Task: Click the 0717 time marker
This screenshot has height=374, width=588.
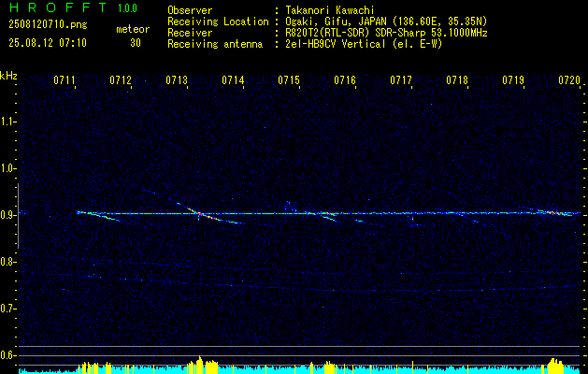Action: [x=401, y=79]
